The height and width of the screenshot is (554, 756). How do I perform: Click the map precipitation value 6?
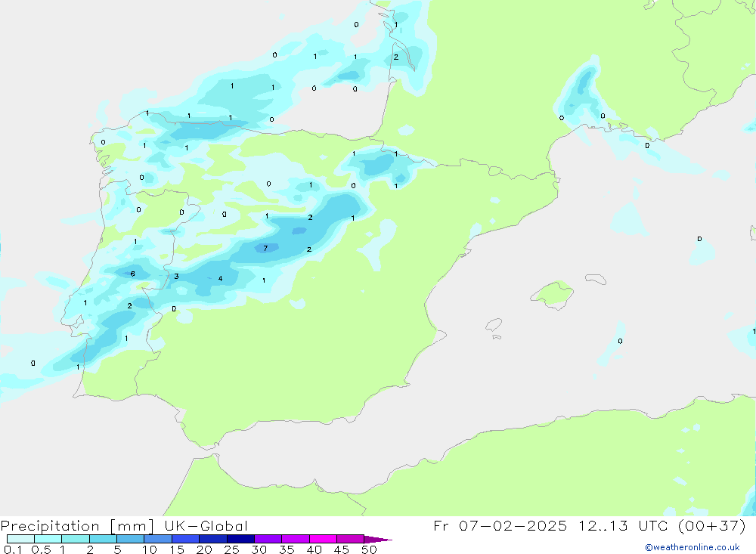pos(132,274)
